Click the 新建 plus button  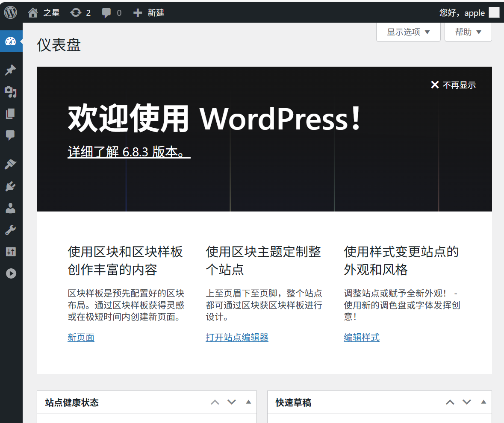point(138,13)
